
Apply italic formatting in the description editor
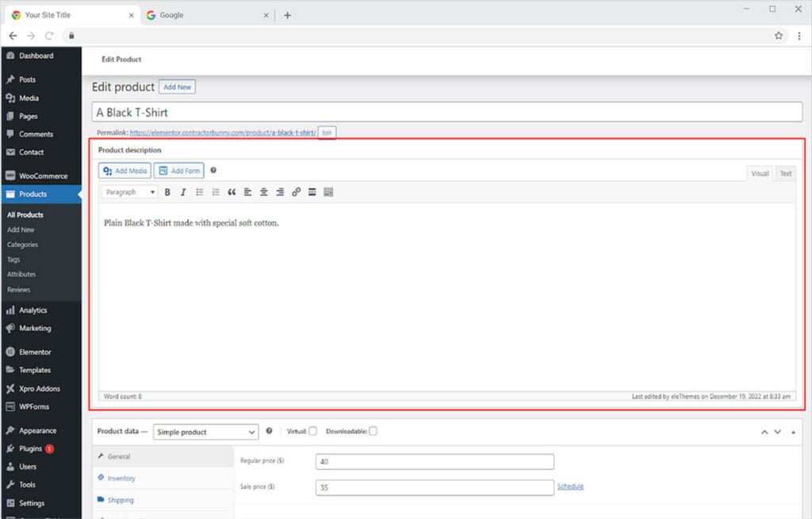183,193
